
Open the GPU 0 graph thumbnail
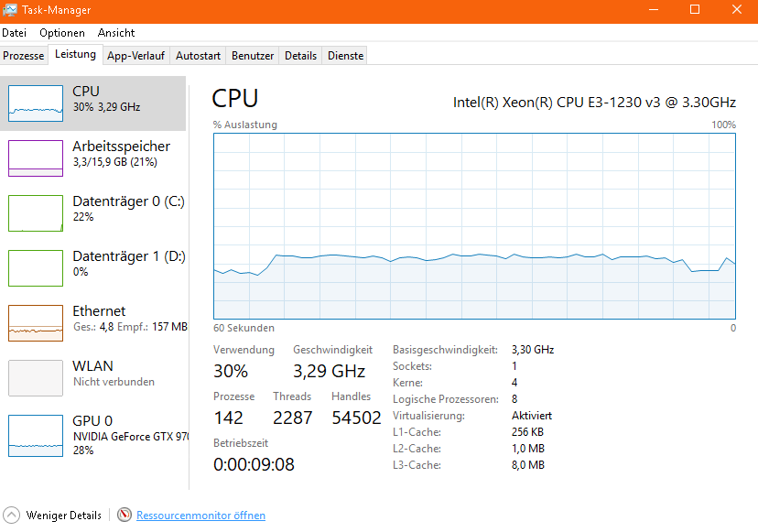pyautogui.click(x=36, y=435)
